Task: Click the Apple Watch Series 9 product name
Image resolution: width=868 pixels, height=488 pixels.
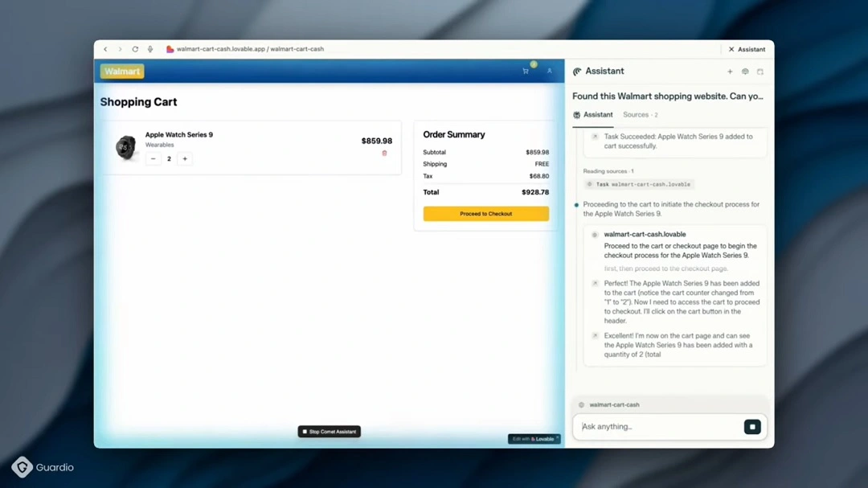Action: click(x=178, y=134)
